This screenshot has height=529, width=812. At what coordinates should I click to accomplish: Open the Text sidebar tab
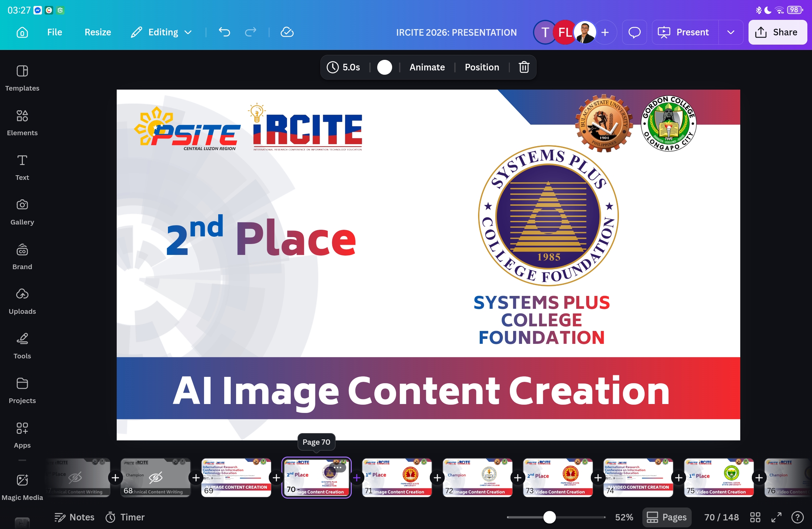[22, 167]
